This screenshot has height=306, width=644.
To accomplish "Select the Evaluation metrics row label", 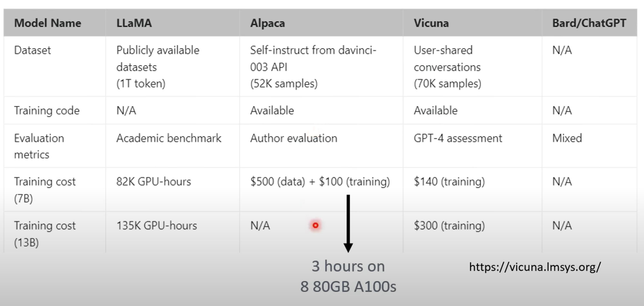I will click(x=39, y=146).
